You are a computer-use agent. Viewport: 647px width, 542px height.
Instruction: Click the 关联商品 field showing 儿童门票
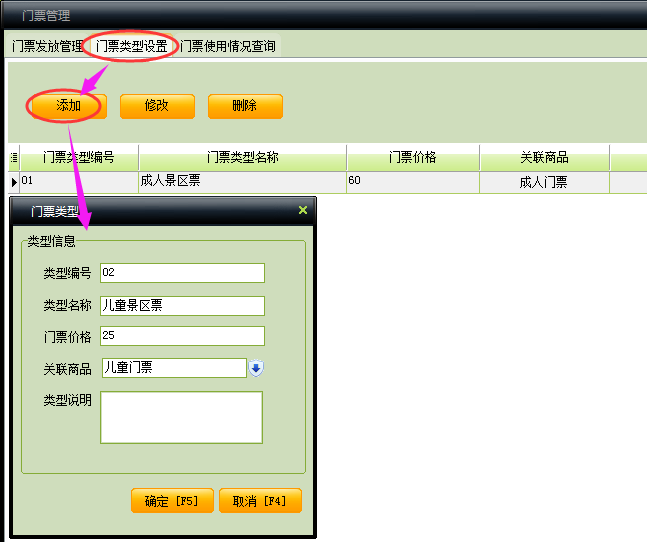[x=174, y=368]
